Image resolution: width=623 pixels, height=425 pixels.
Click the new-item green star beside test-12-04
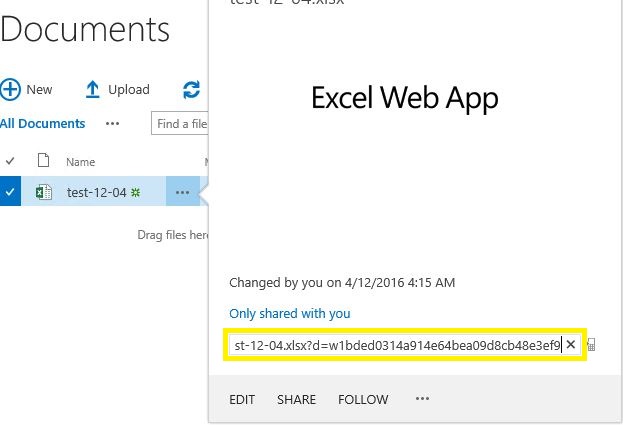point(135,192)
